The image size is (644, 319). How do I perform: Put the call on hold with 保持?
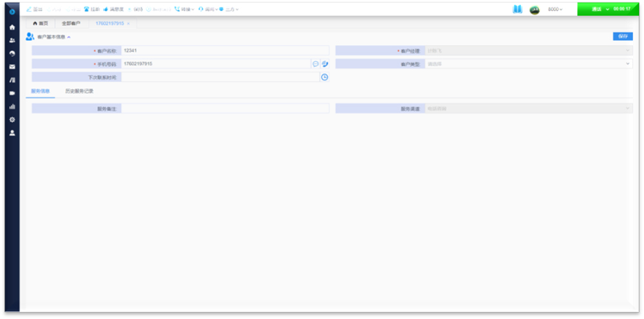[135, 9]
